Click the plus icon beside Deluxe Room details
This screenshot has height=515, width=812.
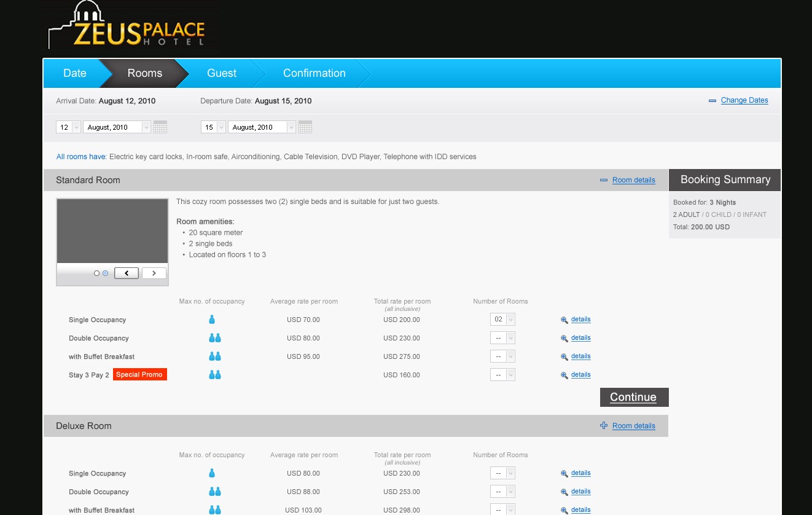pos(604,425)
